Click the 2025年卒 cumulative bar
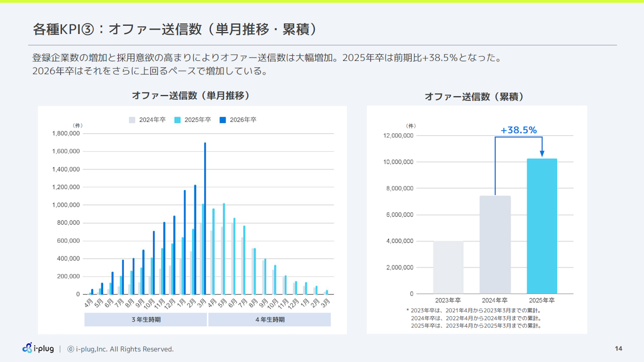Screen dimensions: 644x362 pyautogui.click(x=542, y=226)
